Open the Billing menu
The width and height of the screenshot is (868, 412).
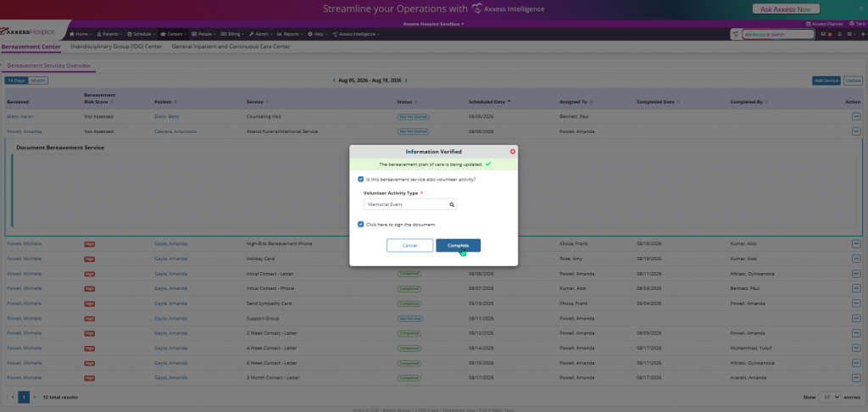coord(232,34)
